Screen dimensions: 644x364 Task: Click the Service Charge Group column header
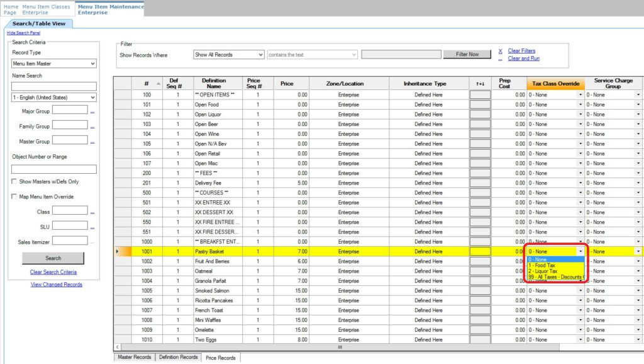pos(613,84)
